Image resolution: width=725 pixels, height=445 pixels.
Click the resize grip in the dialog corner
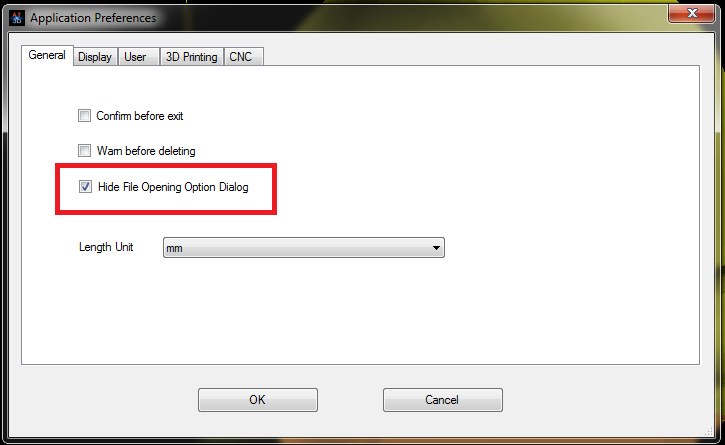[709, 431]
